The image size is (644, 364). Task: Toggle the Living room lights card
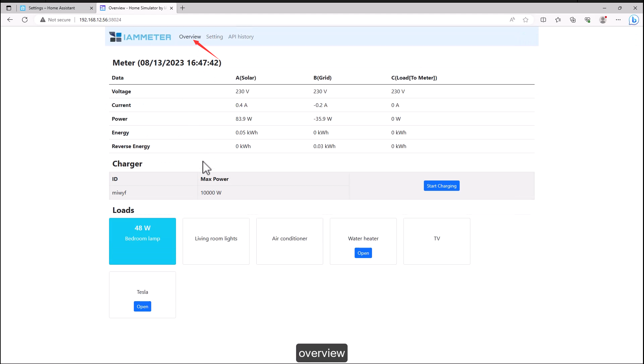tap(216, 241)
